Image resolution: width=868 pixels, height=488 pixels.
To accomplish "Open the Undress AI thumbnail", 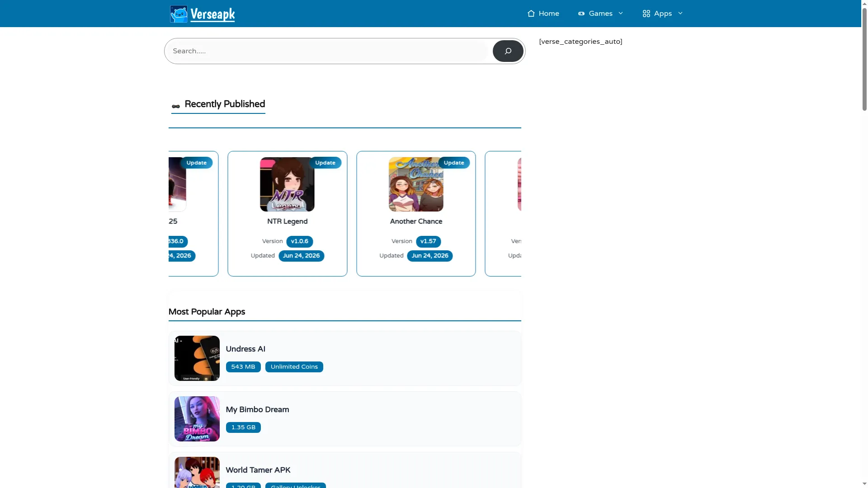I will (197, 358).
